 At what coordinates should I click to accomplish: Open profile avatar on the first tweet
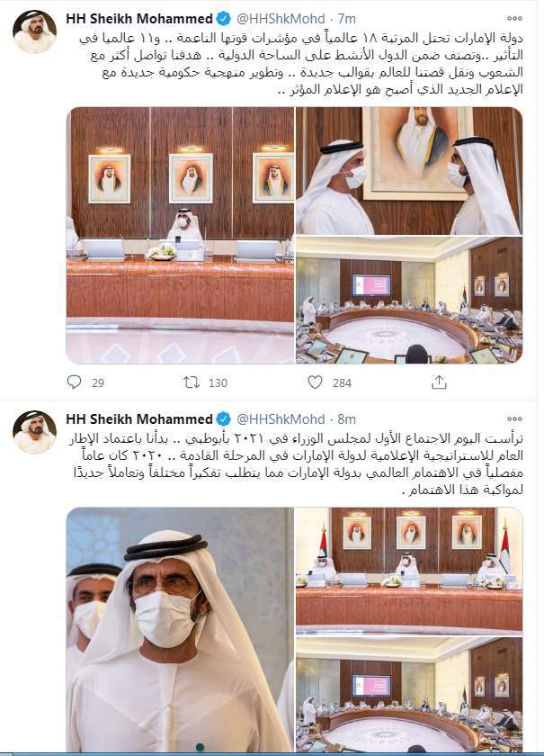tap(35, 31)
